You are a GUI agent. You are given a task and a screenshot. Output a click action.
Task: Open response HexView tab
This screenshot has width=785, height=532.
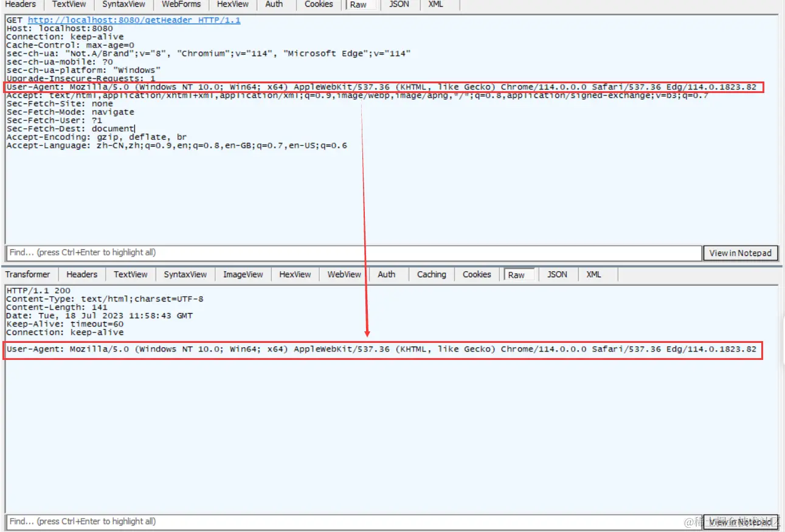tap(296, 275)
